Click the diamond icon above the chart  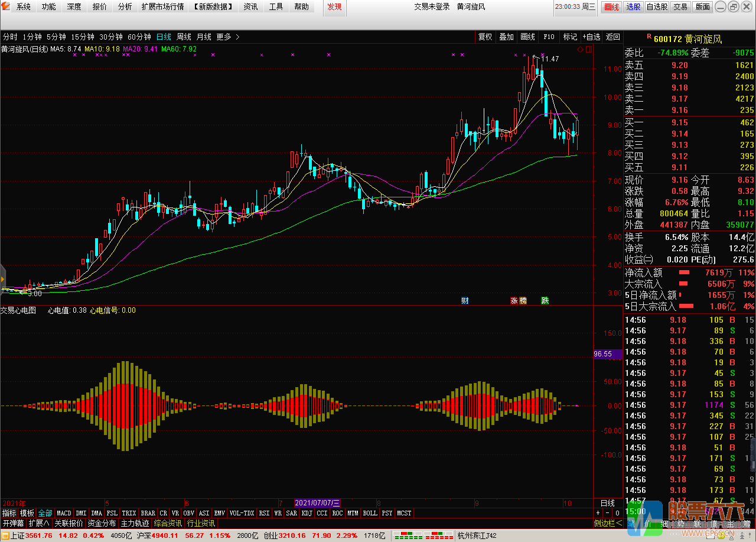(x=581, y=49)
